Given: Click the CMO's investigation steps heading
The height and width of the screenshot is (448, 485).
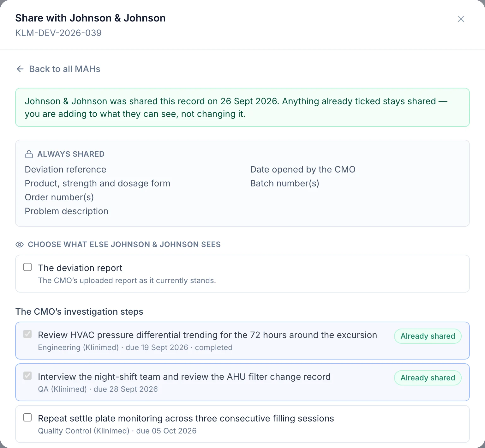Looking at the screenshot, I should coord(79,312).
